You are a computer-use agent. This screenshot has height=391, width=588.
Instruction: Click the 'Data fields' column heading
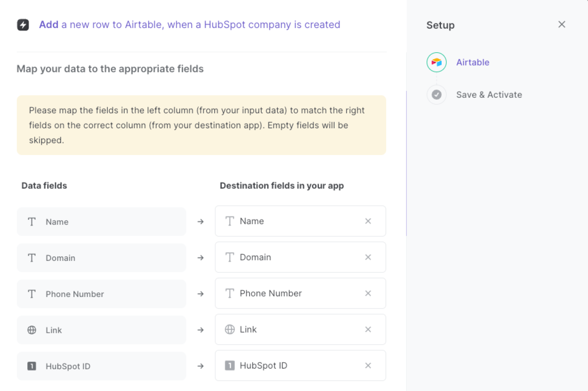tap(44, 186)
